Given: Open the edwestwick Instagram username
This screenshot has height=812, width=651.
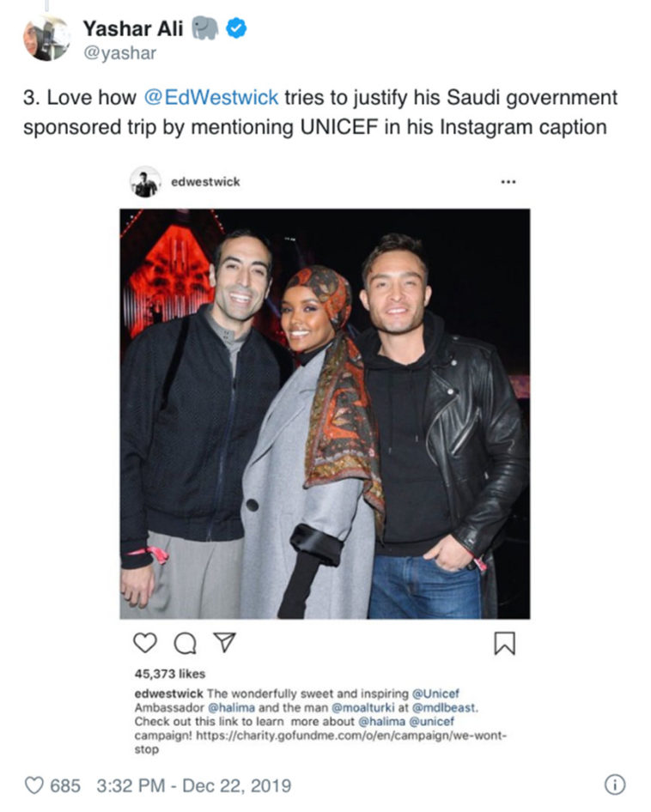Looking at the screenshot, I should coord(206,182).
